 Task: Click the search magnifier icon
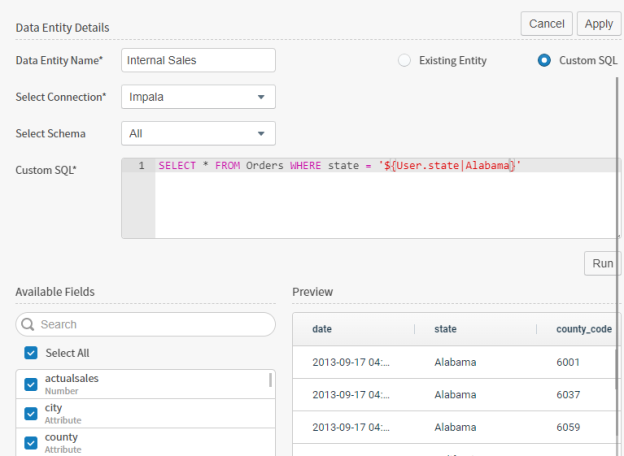pos(29,325)
